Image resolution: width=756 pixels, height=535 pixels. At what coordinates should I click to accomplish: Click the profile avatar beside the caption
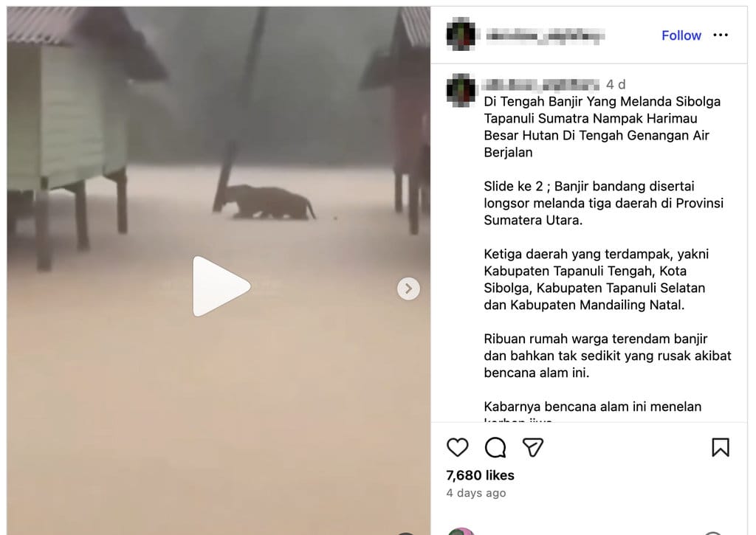point(461,90)
